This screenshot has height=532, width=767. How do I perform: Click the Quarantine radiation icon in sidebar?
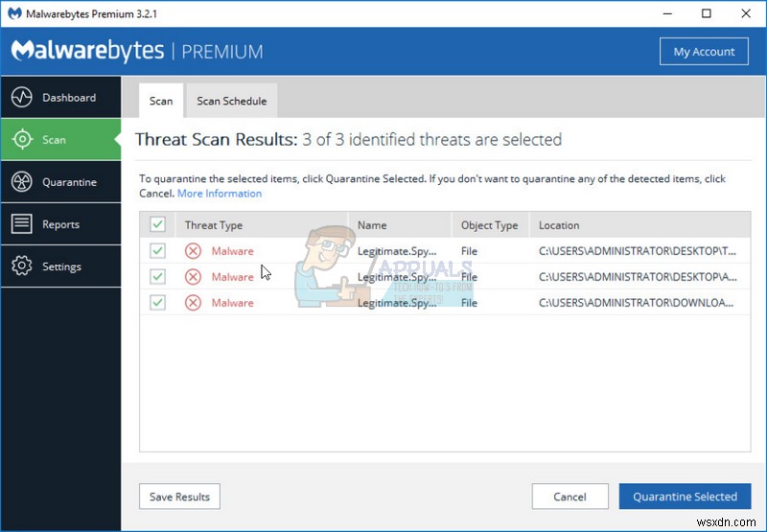click(x=22, y=182)
